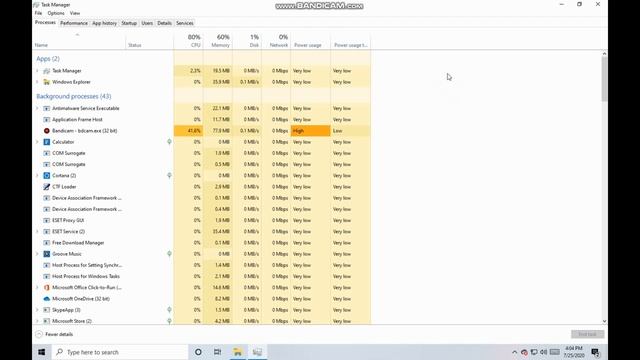Sort by Power usage column header
This screenshot has width=640, height=360.
tap(310, 41)
